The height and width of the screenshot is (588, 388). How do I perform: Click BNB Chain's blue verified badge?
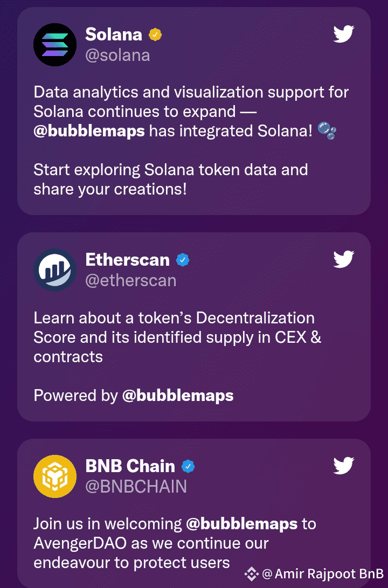tap(188, 467)
